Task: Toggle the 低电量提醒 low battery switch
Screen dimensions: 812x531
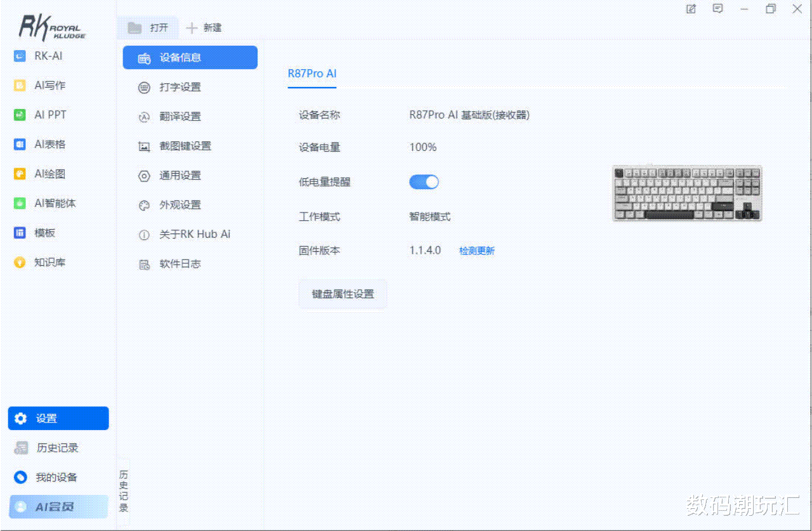Action: 424,182
